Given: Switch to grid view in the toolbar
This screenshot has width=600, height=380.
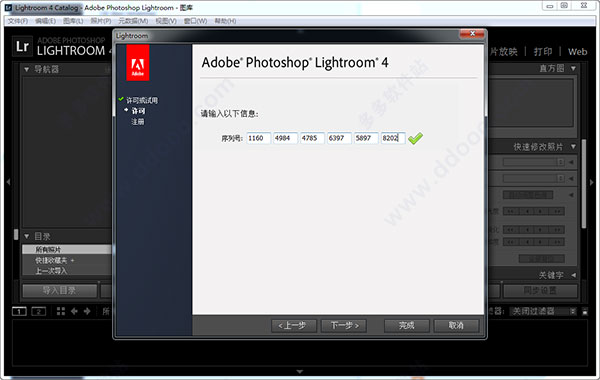Looking at the screenshot, I should click(61, 311).
